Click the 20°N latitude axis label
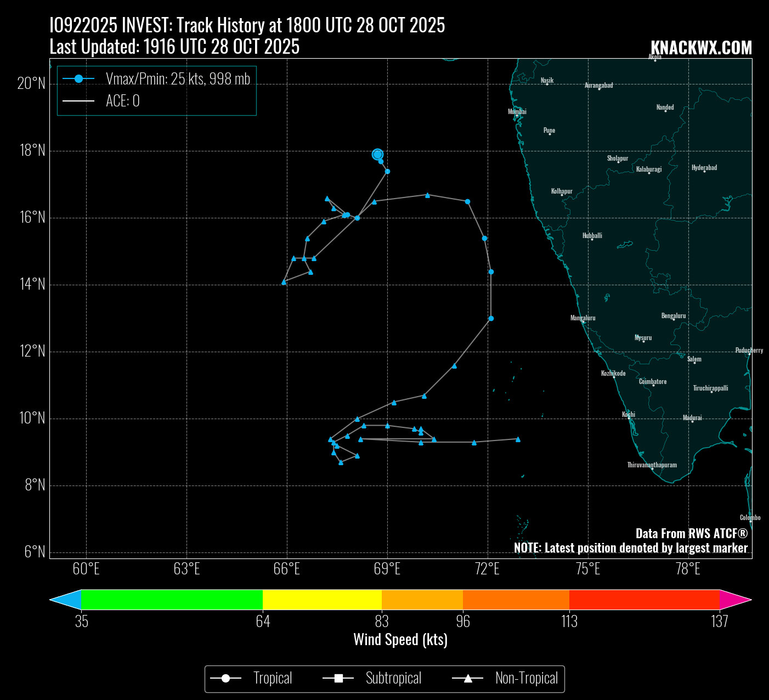 pyautogui.click(x=31, y=83)
